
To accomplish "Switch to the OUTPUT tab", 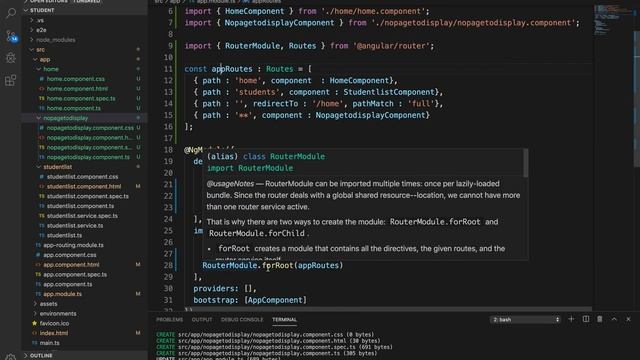I will tap(202, 320).
